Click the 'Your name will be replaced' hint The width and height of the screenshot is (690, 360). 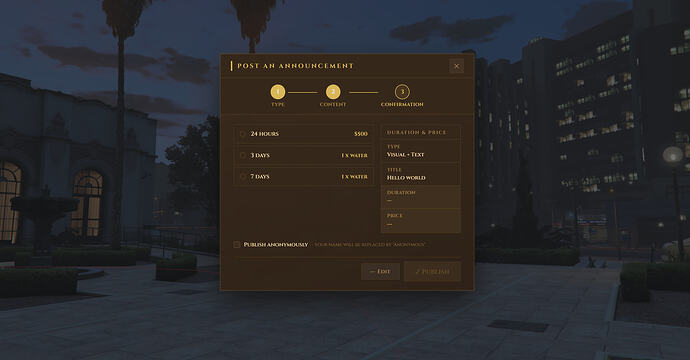click(x=370, y=245)
